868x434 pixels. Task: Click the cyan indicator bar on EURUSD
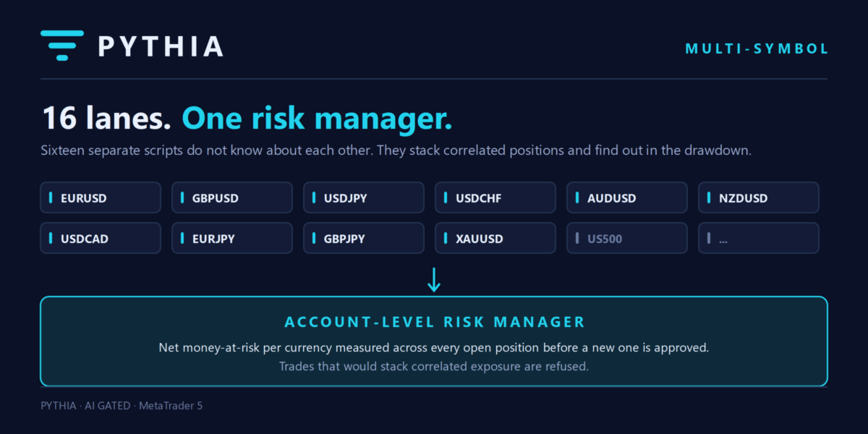pyautogui.click(x=51, y=197)
